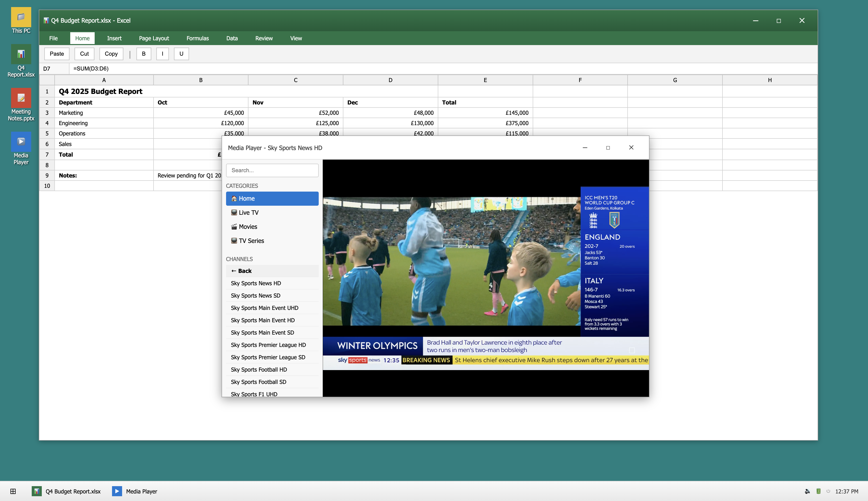
Task: Click the Search field in Media Player
Action: [x=272, y=170]
